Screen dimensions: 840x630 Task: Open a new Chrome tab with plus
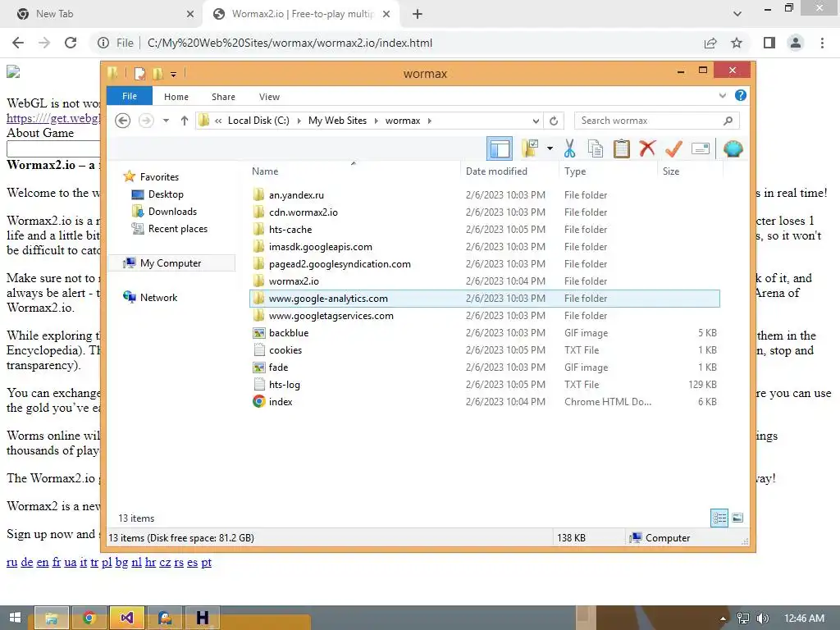418,14
